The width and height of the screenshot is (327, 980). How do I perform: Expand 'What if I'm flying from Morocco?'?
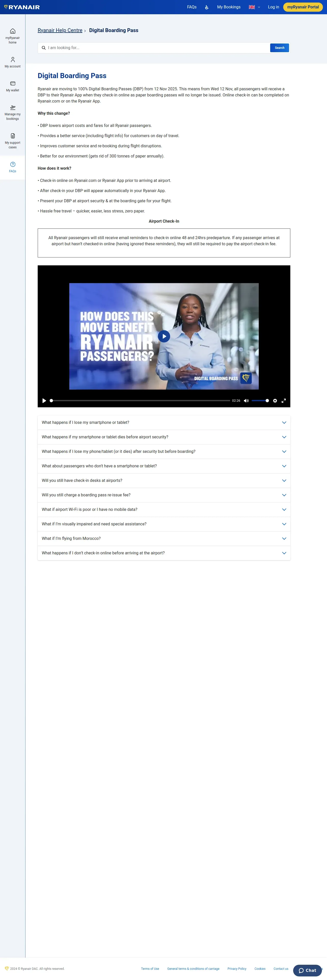tap(164, 539)
